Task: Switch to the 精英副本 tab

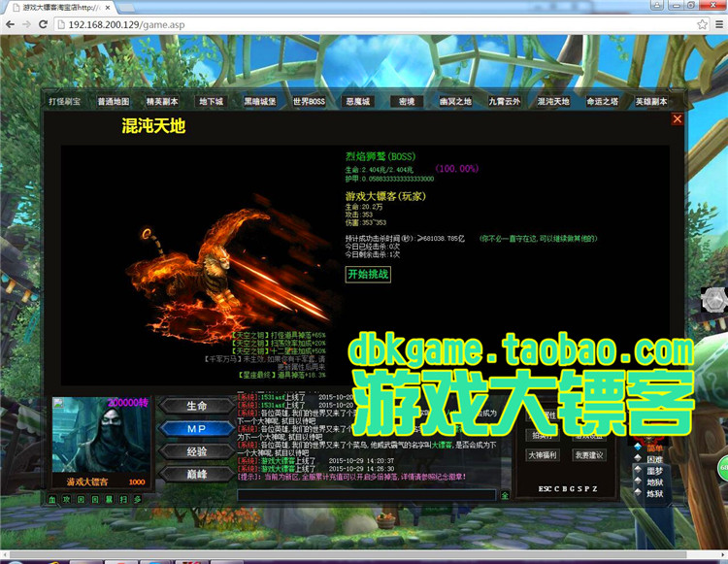Action: click(162, 101)
